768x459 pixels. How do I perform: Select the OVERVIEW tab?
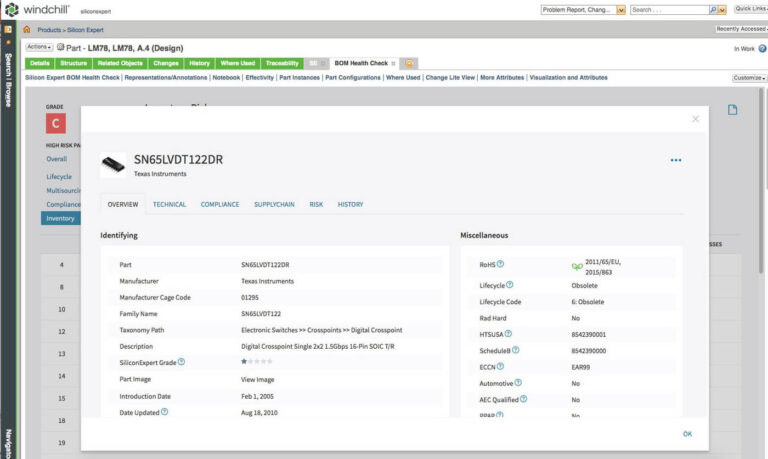tap(123, 204)
